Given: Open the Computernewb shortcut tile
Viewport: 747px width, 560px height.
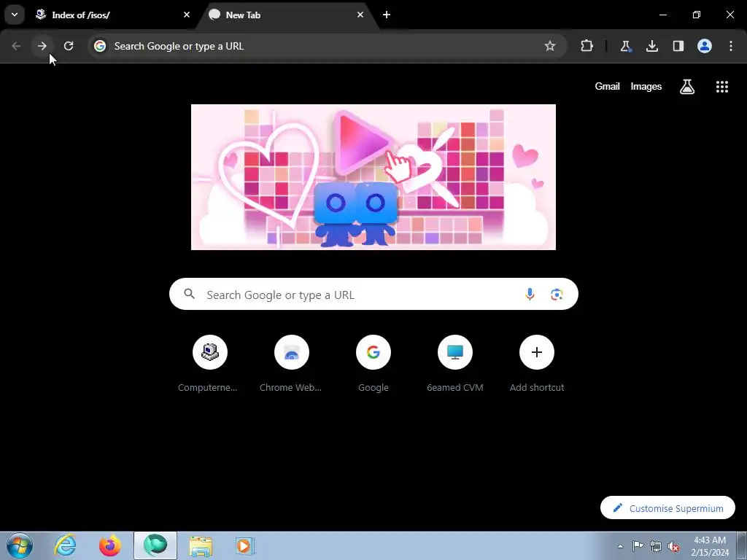Looking at the screenshot, I should [x=209, y=364].
